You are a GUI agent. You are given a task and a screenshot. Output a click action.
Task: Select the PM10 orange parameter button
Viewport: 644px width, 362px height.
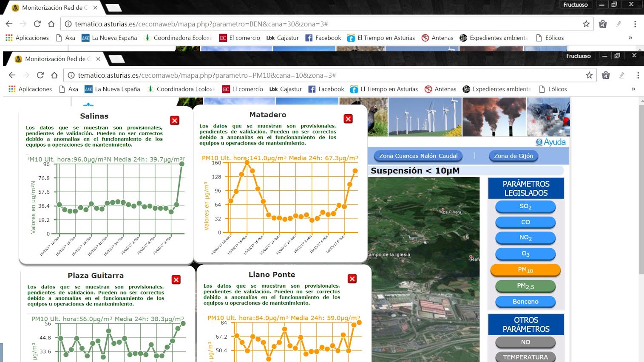(525, 270)
